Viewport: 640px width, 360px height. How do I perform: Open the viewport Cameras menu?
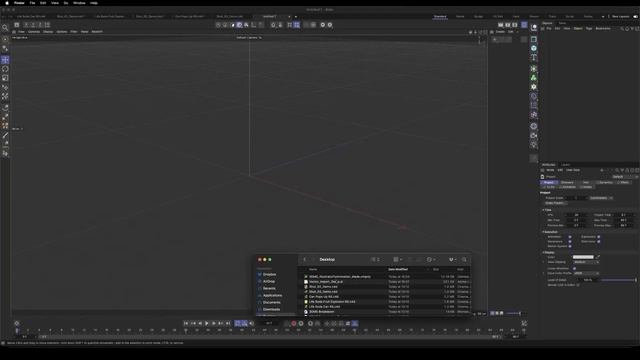pyautogui.click(x=34, y=32)
